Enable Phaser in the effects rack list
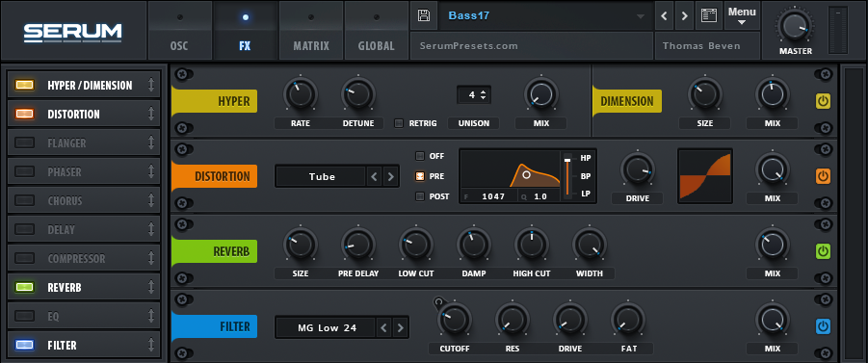868x363 pixels. [24, 171]
